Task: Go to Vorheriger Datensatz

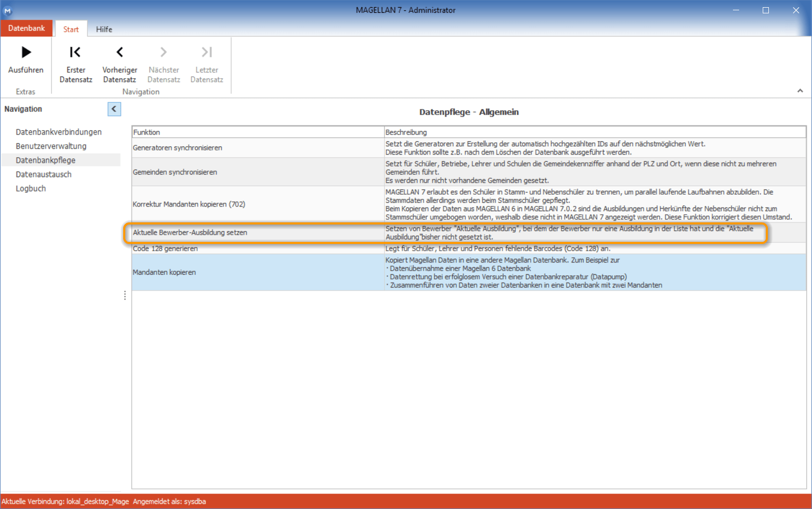Action: 120,64
